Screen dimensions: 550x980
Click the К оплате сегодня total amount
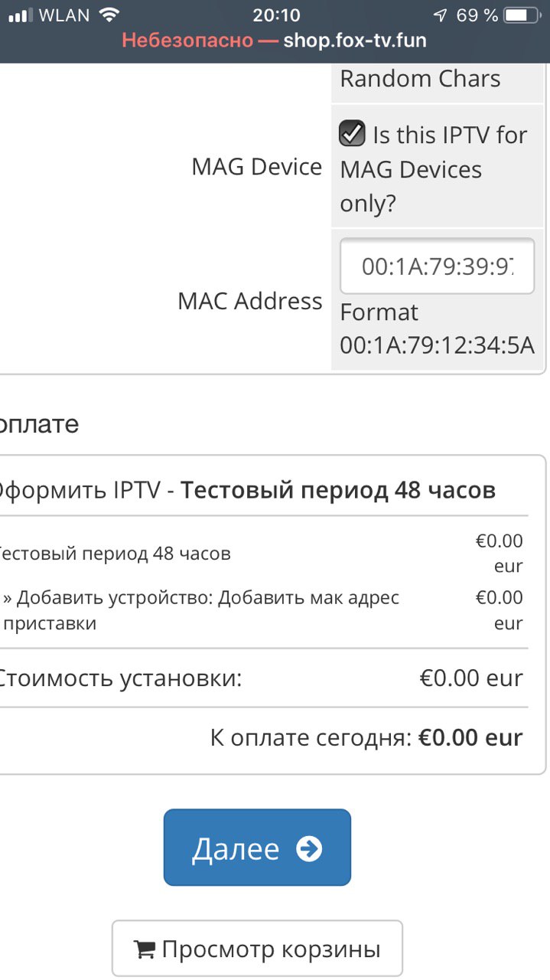click(470, 737)
